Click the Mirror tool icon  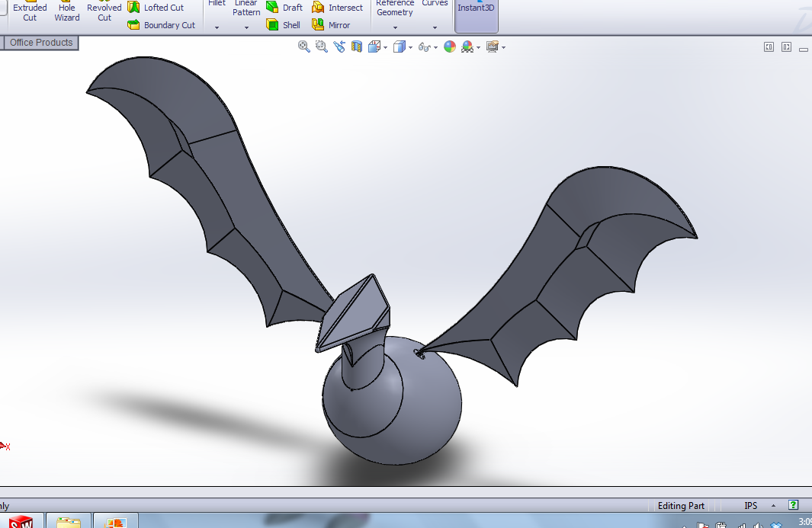click(318, 25)
